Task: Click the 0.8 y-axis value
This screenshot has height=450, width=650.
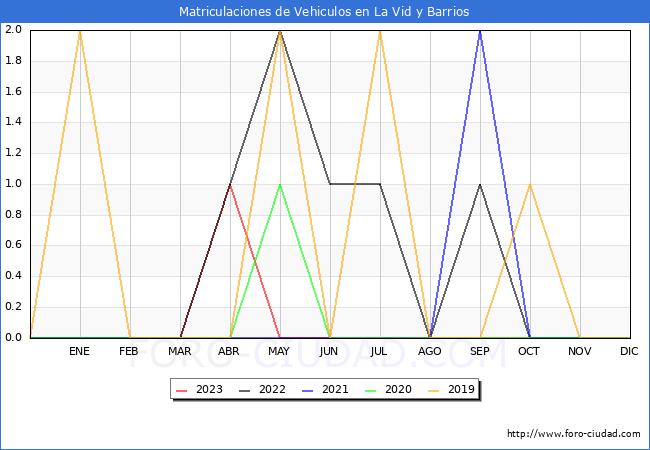Action: click(13, 214)
